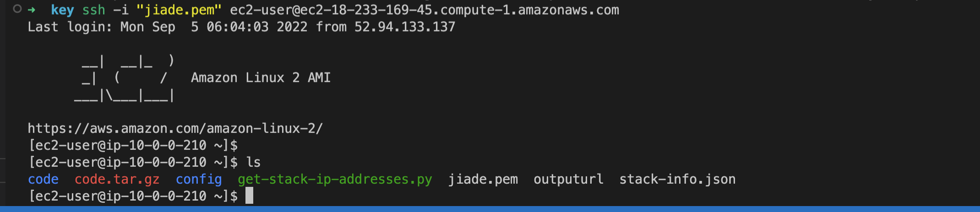980x212 pixels.
Task: Open the aws.amazon.com/amazon-linux-2 URL
Action: click(175, 128)
